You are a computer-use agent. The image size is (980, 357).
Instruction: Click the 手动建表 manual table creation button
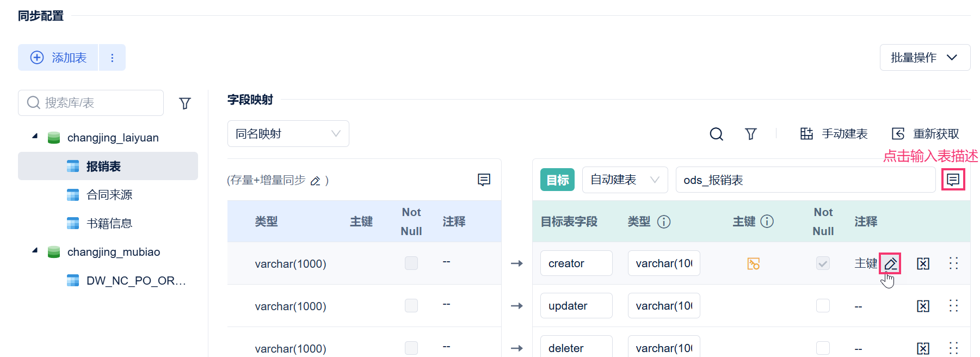(834, 134)
